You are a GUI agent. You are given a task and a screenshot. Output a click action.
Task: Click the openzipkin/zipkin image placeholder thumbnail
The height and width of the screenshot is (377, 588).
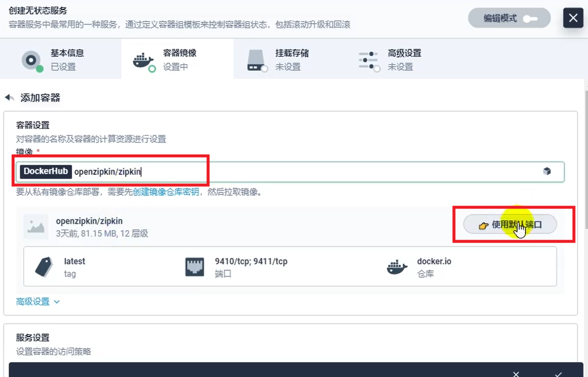pos(36,227)
